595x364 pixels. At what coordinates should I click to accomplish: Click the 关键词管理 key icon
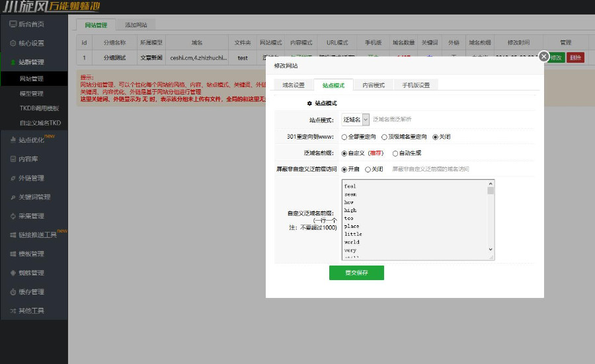(x=13, y=197)
